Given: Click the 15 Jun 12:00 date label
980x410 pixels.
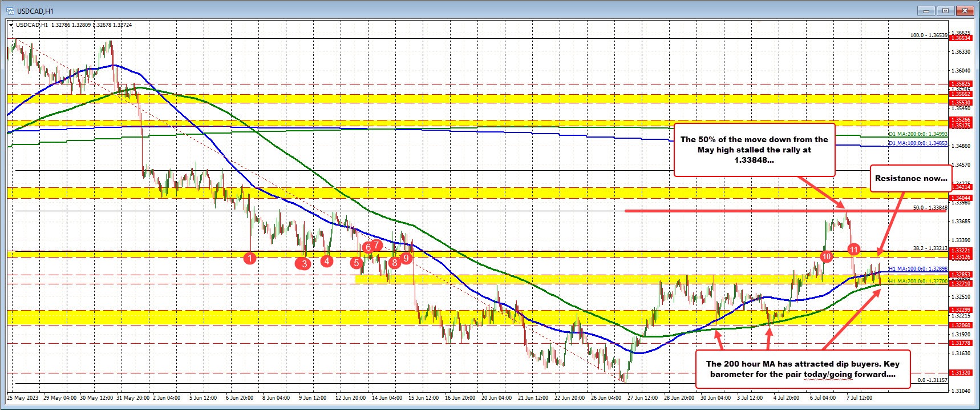Looking at the screenshot, I should pos(424,397).
